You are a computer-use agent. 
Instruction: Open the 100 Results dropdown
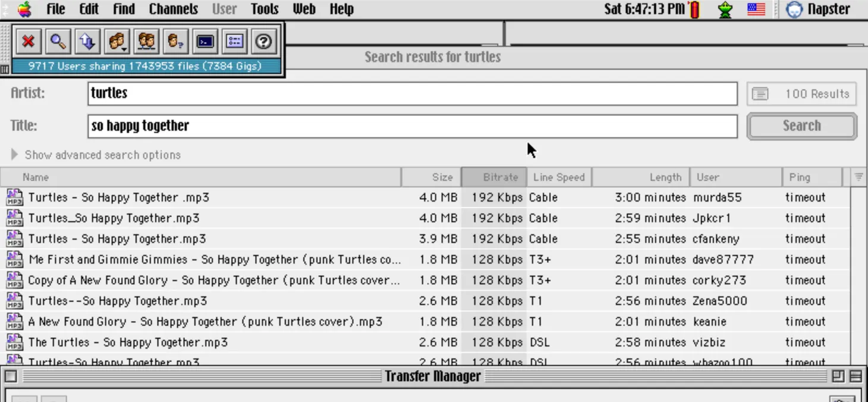[801, 94]
